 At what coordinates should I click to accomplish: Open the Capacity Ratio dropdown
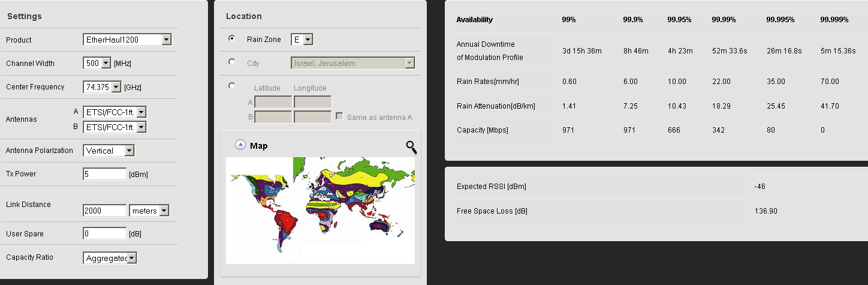tap(110, 258)
